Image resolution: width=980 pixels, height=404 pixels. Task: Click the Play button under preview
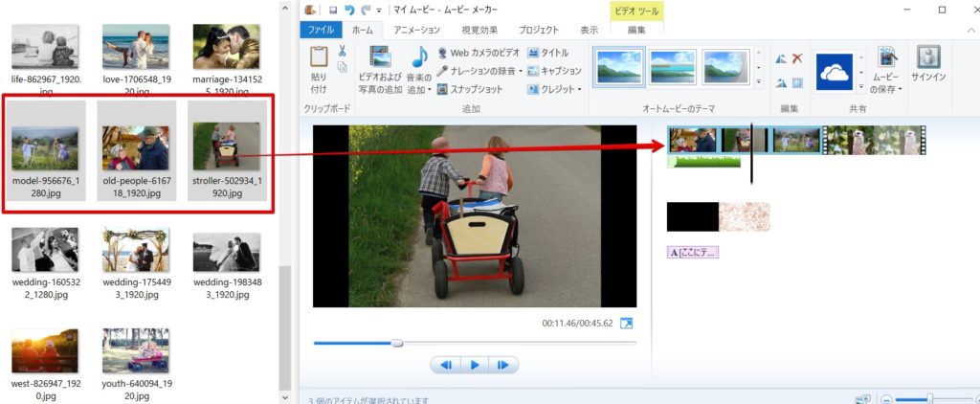[475, 365]
